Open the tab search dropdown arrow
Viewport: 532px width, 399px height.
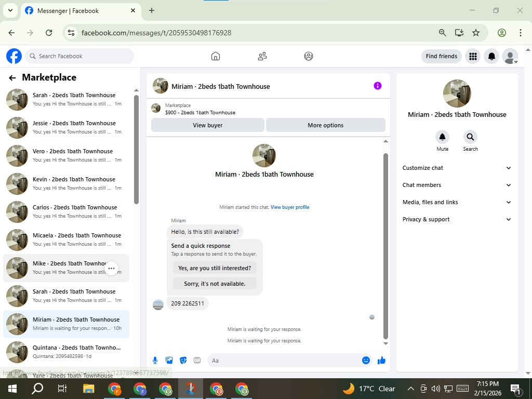10,10
